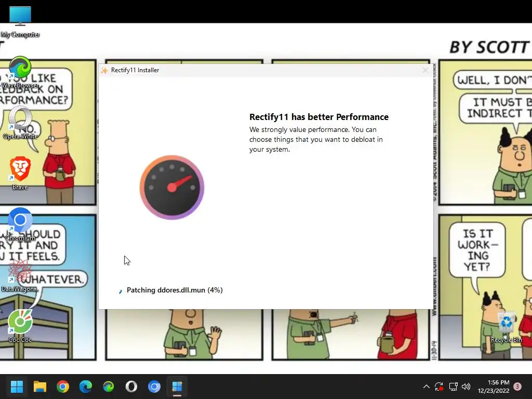Open WaveBrowser from the taskbar
Image resolution: width=532 pixels, height=399 pixels.
(x=108, y=387)
